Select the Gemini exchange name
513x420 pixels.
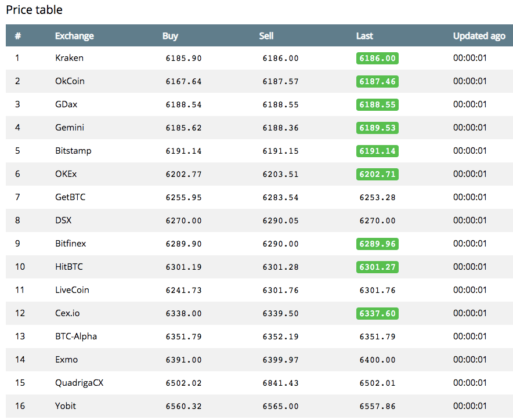click(x=70, y=128)
